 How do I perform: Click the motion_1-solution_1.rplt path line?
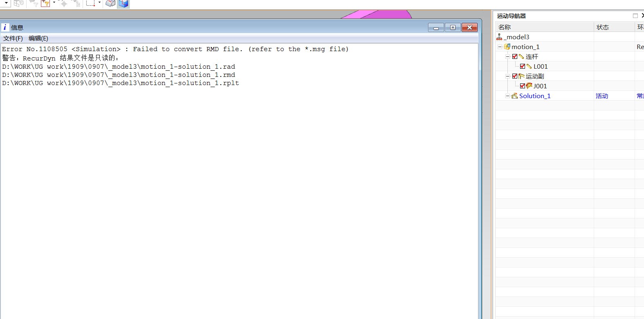coord(121,83)
